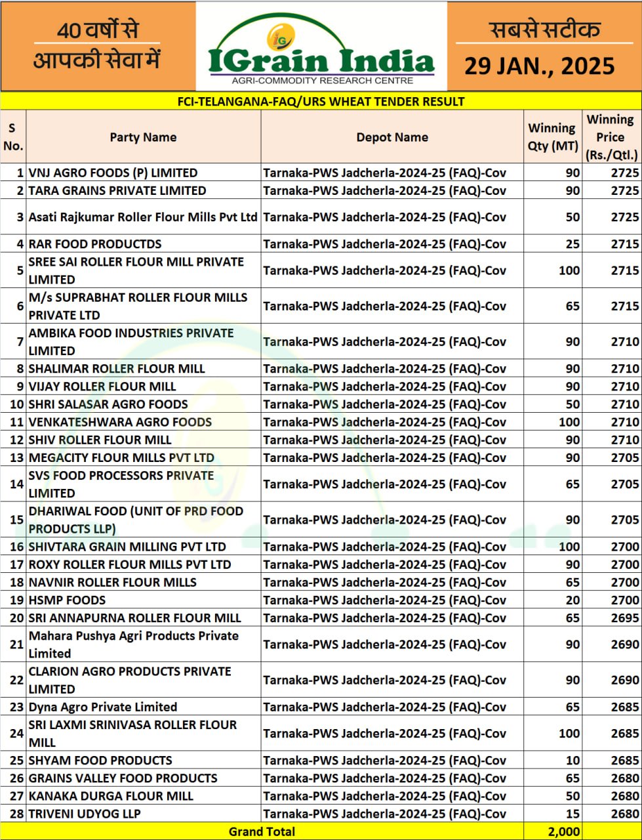The image size is (642, 840).
Task: Click the Winning Qty (MT) column header
Action: [x=553, y=137]
